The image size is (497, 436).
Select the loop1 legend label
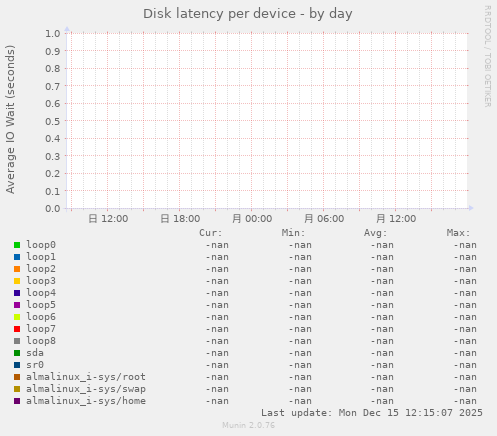coord(41,257)
